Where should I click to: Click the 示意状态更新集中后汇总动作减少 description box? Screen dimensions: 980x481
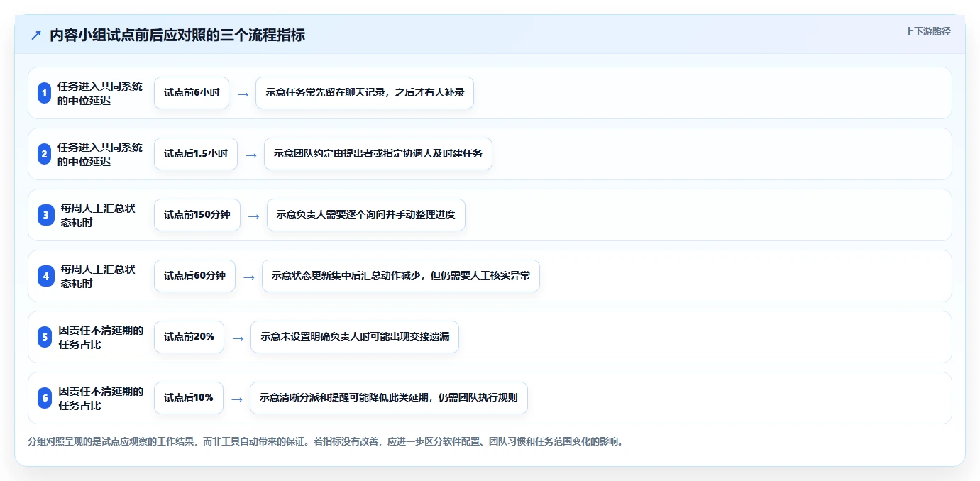click(x=401, y=276)
